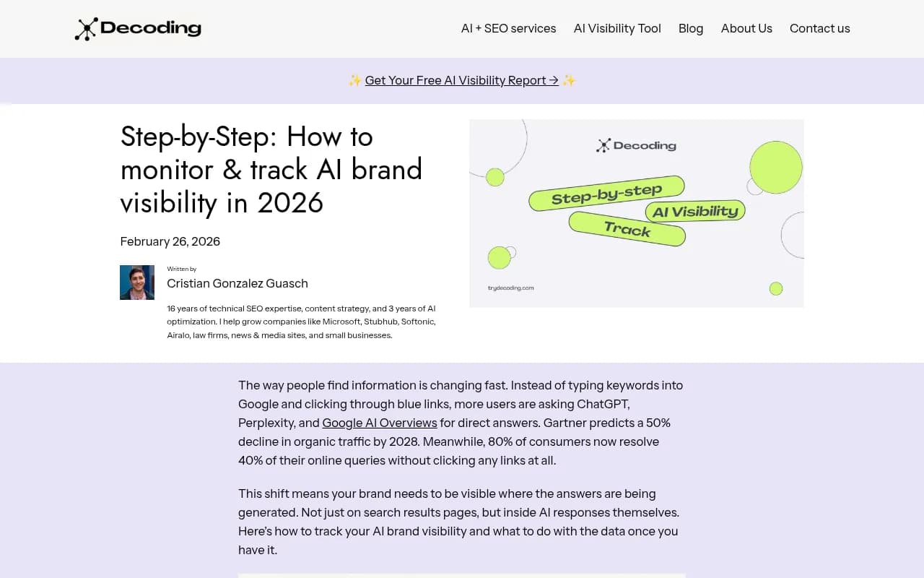Open the Google AI Overviews link
Image resolution: width=924 pixels, height=578 pixels.
coord(380,423)
